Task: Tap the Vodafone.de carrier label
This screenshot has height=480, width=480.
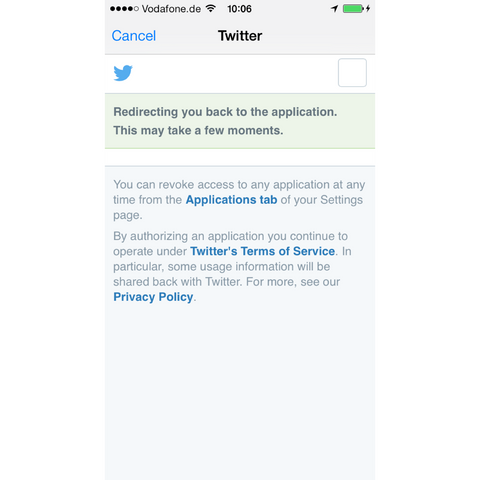Action: click(x=171, y=9)
